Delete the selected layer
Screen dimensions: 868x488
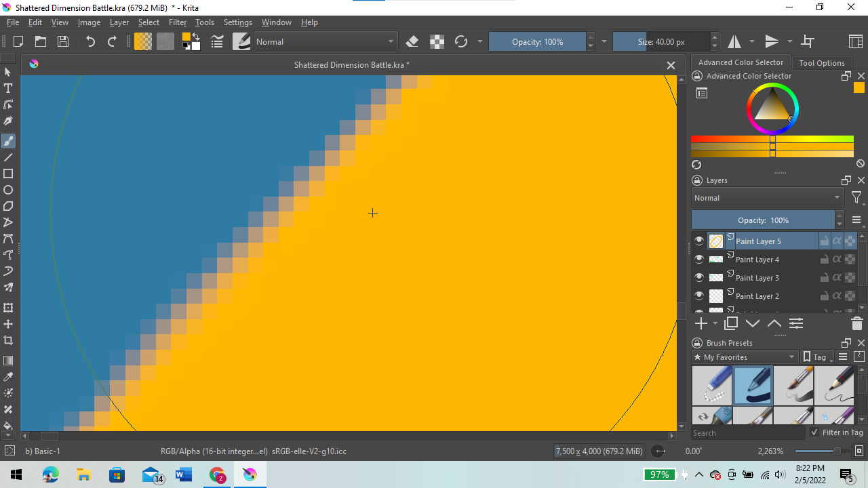pyautogui.click(x=856, y=323)
